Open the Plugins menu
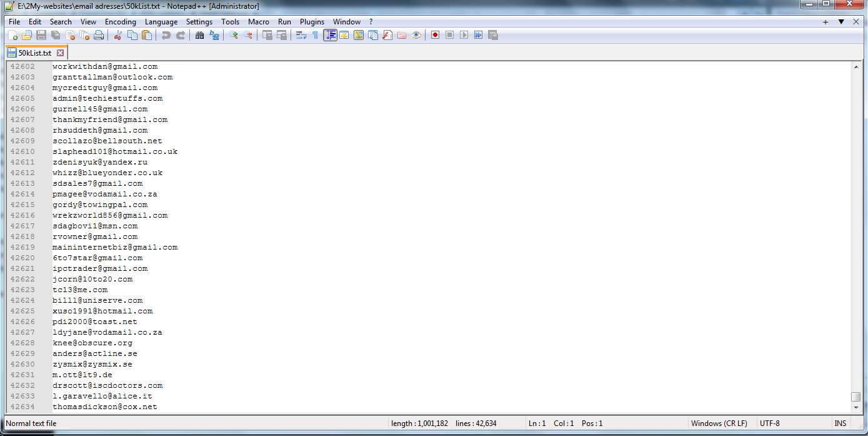Viewport: 868px width, 436px height. [312, 22]
